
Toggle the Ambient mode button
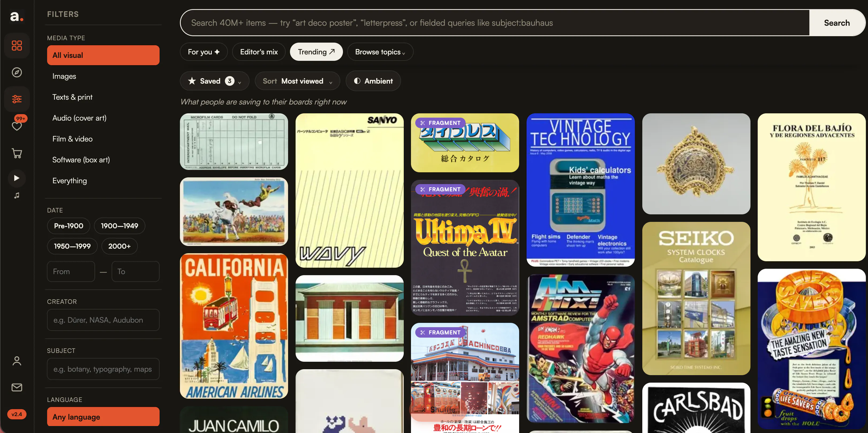[373, 81]
